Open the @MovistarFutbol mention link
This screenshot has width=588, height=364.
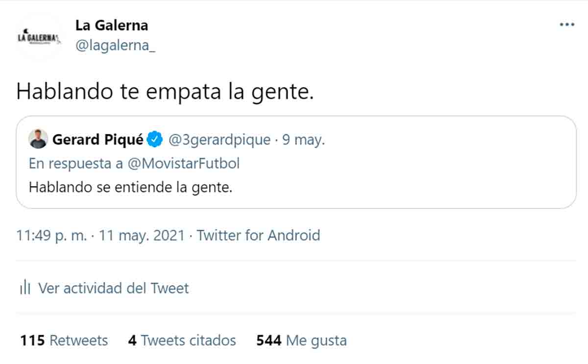coord(183,163)
